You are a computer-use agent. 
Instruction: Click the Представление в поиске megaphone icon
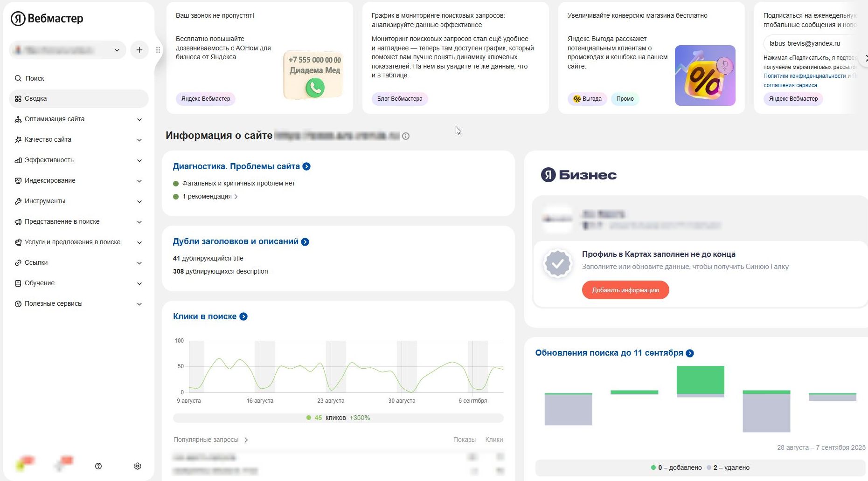pos(18,222)
